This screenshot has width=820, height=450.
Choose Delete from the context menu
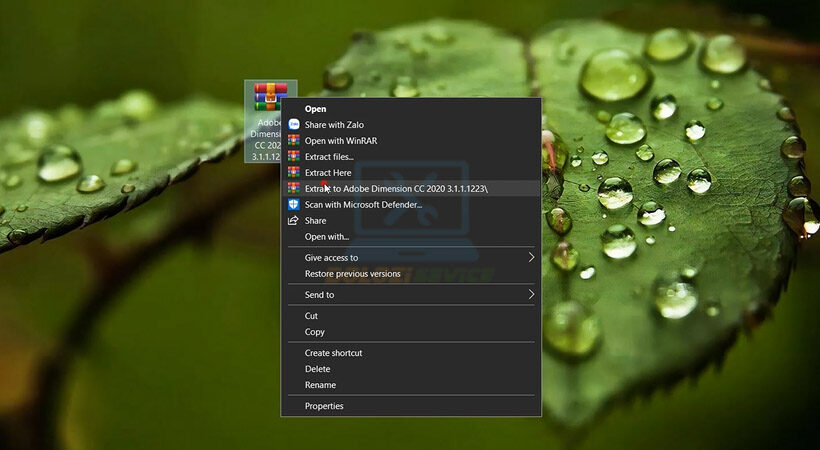(x=411, y=369)
